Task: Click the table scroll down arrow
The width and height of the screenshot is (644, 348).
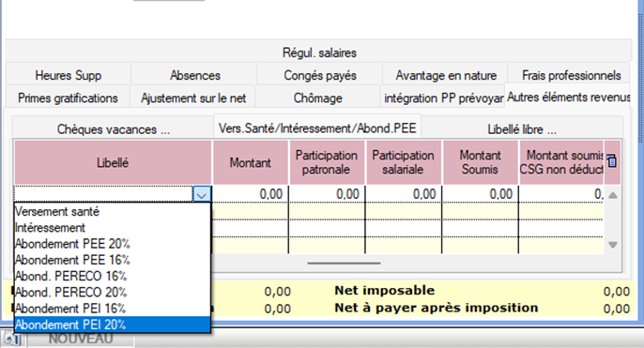Action: tap(613, 245)
